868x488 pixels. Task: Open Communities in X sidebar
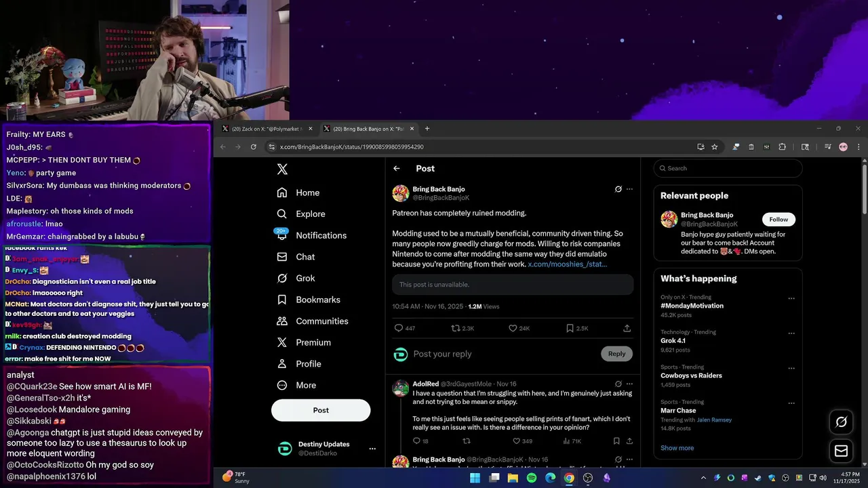[312, 321]
